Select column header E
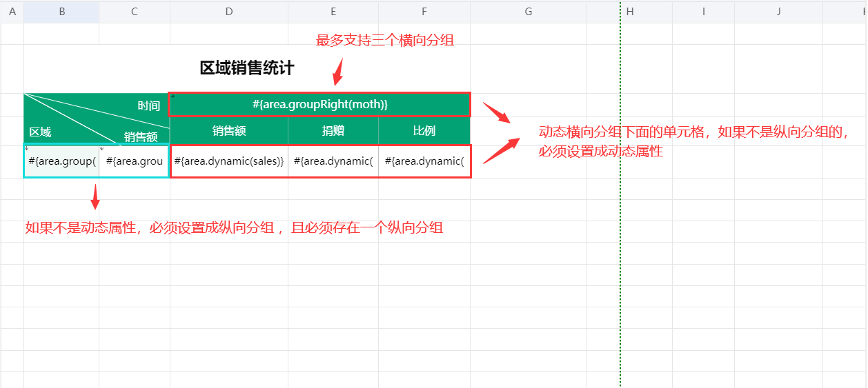Image resolution: width=868 pixels, height=388 pixels. 333,12
